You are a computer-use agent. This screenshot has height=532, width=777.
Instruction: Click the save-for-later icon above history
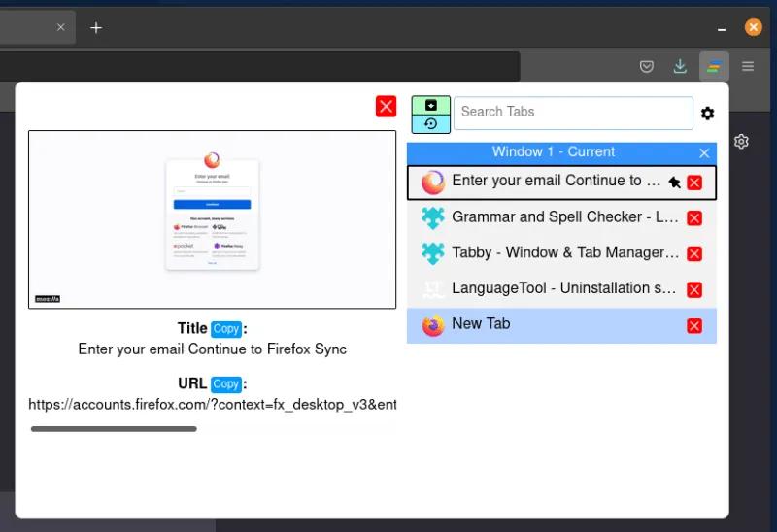[x=430, y=105]
